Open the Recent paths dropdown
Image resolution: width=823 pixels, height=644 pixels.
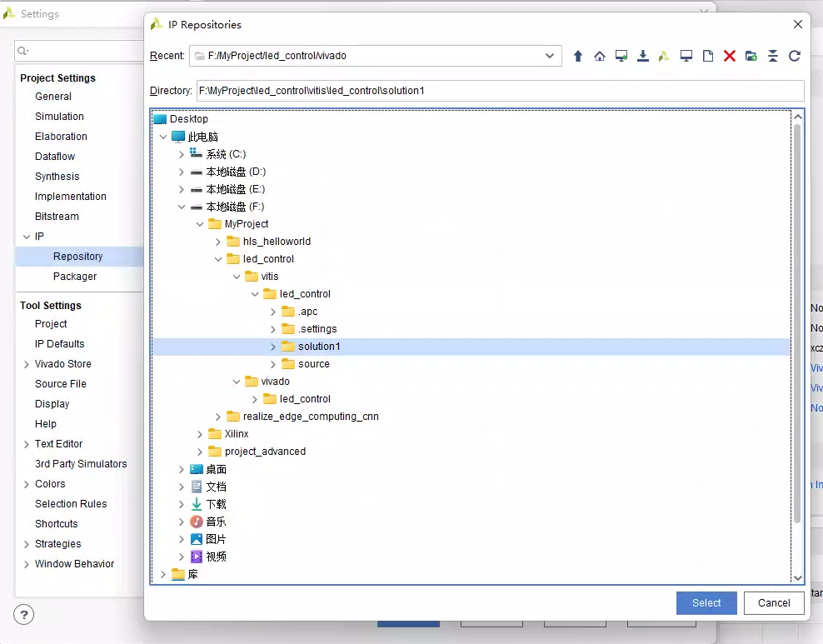550,56
